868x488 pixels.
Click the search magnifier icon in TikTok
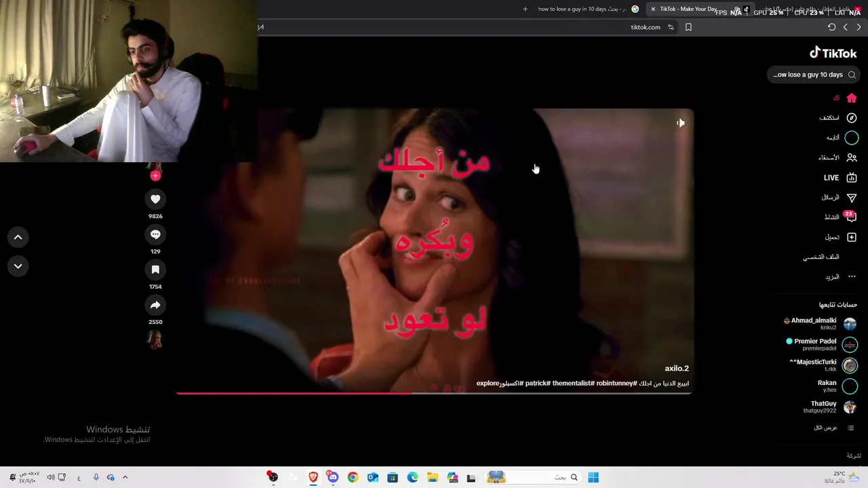point(852,75)
